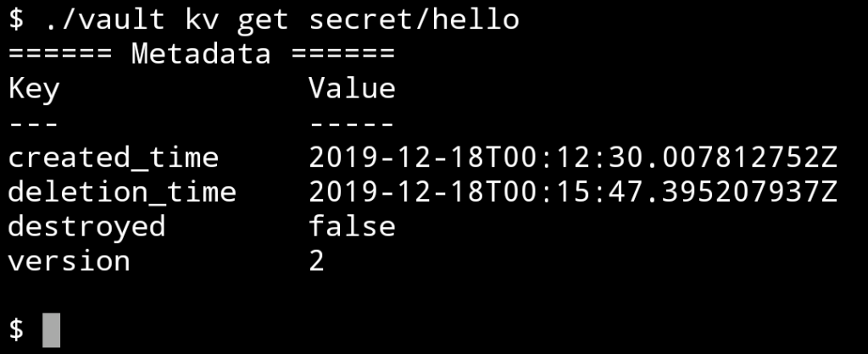Click the dashes under Key column
The image size is (868, 354).
(x=34, y=124)
